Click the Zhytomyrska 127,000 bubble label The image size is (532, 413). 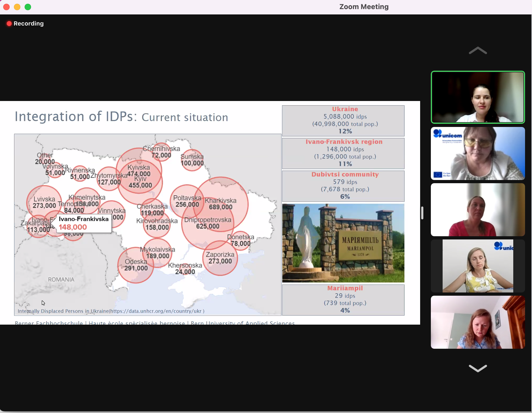(x=109, y=179)
